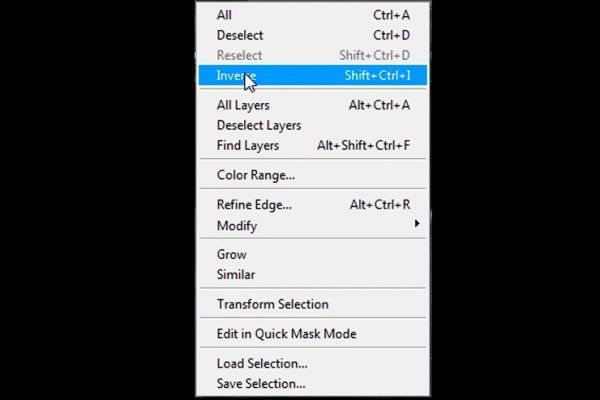The width and height of the screenshot is (600, 400).
Task: Select Similar pixels from the menu
Action: click(x=313, y=274)
